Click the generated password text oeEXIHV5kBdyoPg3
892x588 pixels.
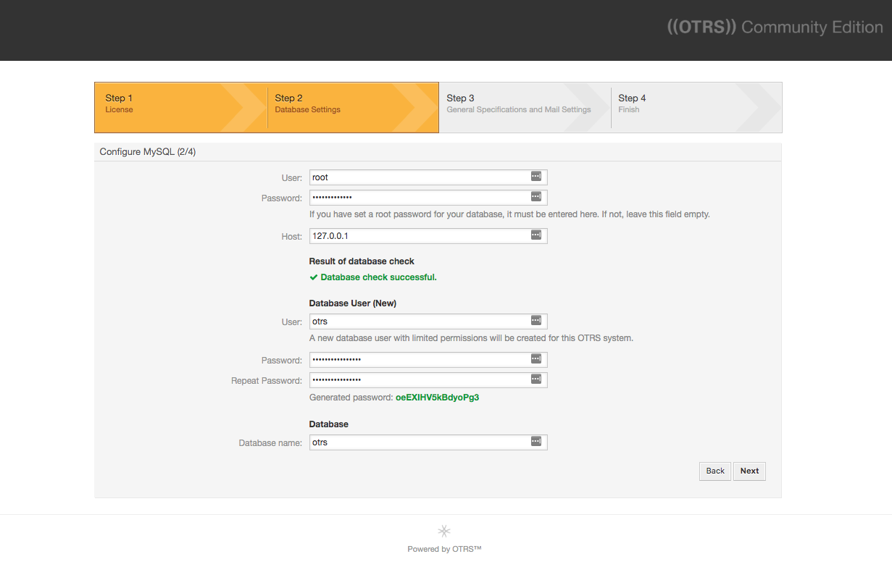pos(437,398)
